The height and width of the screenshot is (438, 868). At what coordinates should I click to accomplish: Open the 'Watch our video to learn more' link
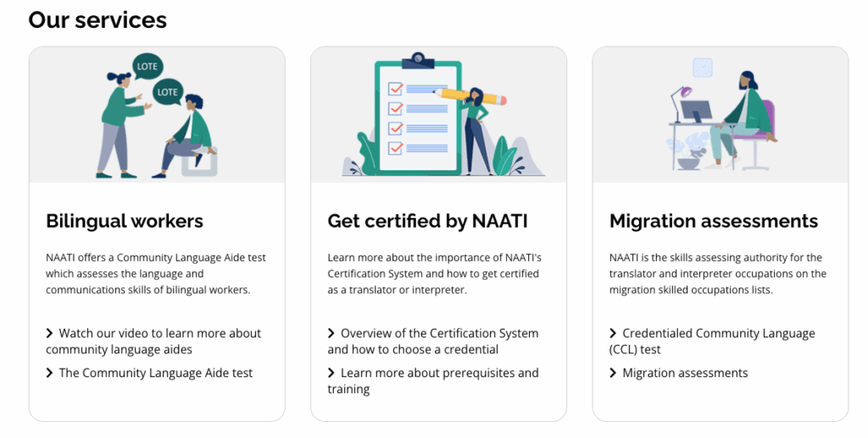pyautogui.click(x=153, y=341)
